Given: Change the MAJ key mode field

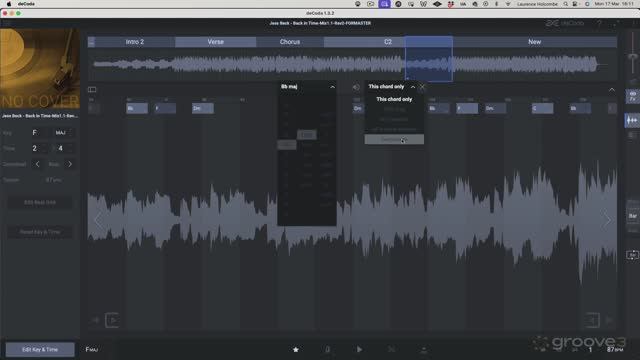Looking at the screenshot, I should (x=60, y=133).
